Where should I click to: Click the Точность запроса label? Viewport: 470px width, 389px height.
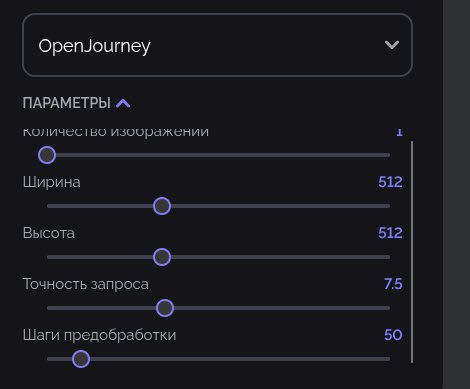pyautogui.click(x=86, y=284)
